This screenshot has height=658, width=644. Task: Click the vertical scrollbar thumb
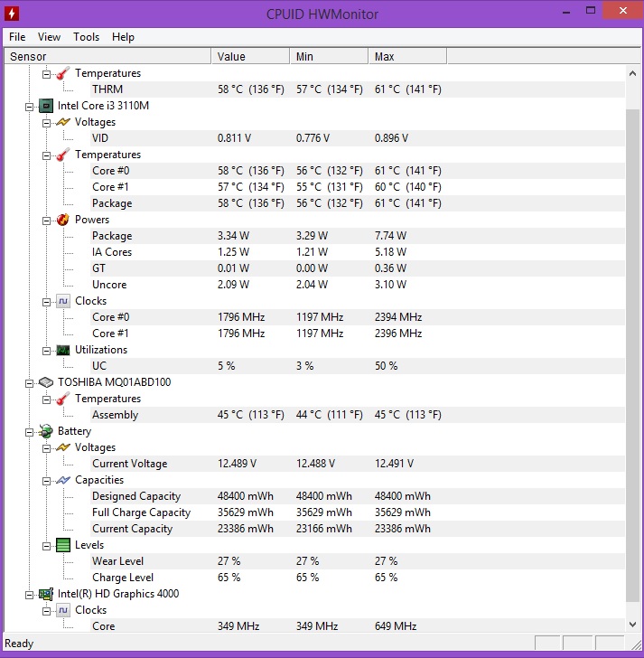click(x=632, y=355)
